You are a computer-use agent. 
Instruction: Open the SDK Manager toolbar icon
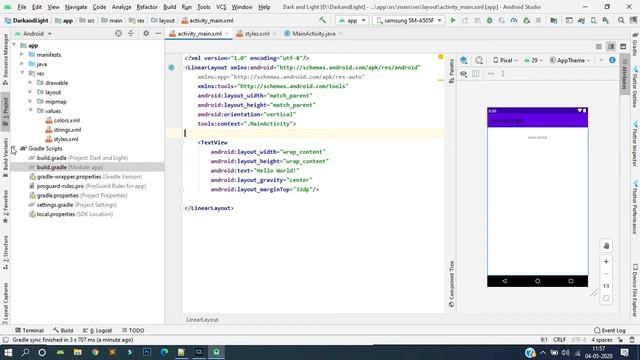(x=606, y=20)
